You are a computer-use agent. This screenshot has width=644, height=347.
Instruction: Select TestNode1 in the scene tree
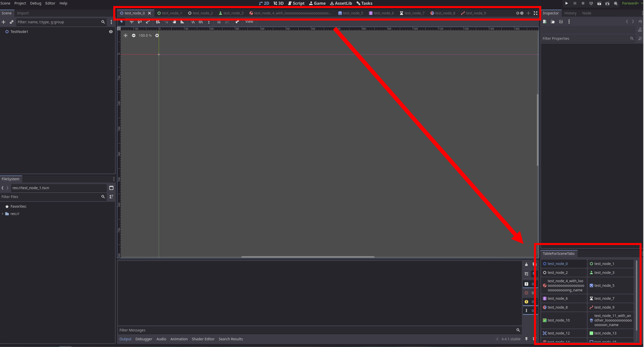pyautogui.click(x=19, y=31)
